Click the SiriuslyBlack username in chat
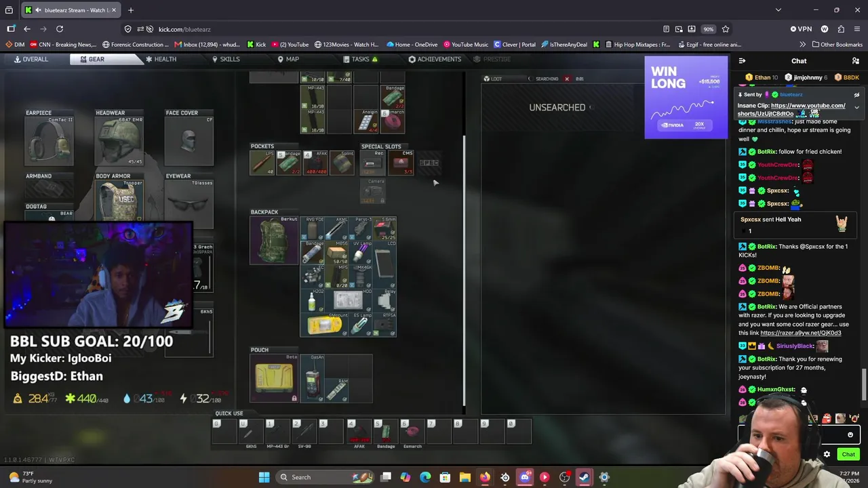Image resolution: width=868 pixels, height=488 pixels. click(795, 346)
